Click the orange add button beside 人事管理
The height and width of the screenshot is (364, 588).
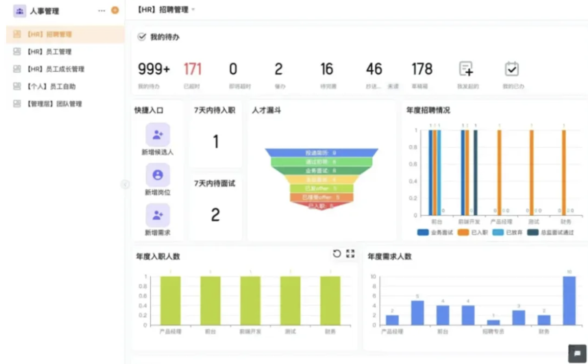tap(115, 10)
